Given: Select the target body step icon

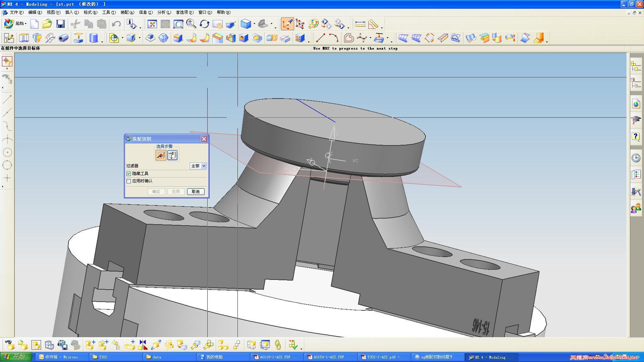Looking at the screenshot, I should pos(161,155).
